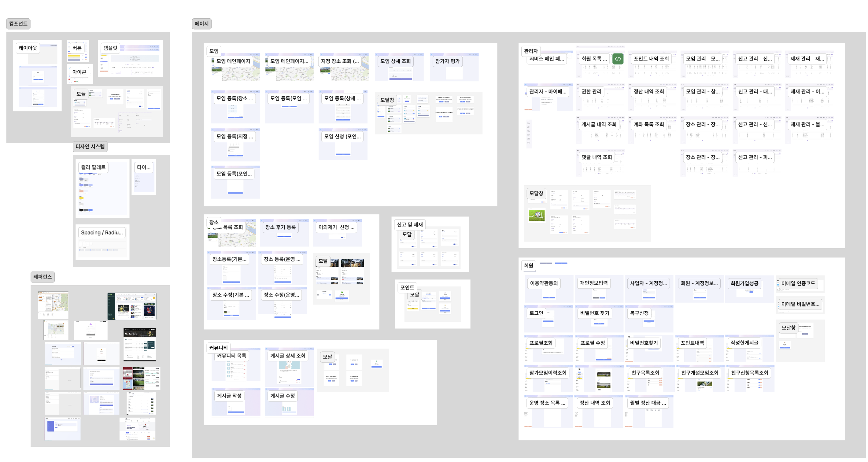Select the 디자인 시스템 section label
Screen dimensions: 868x462
point(90,146)
